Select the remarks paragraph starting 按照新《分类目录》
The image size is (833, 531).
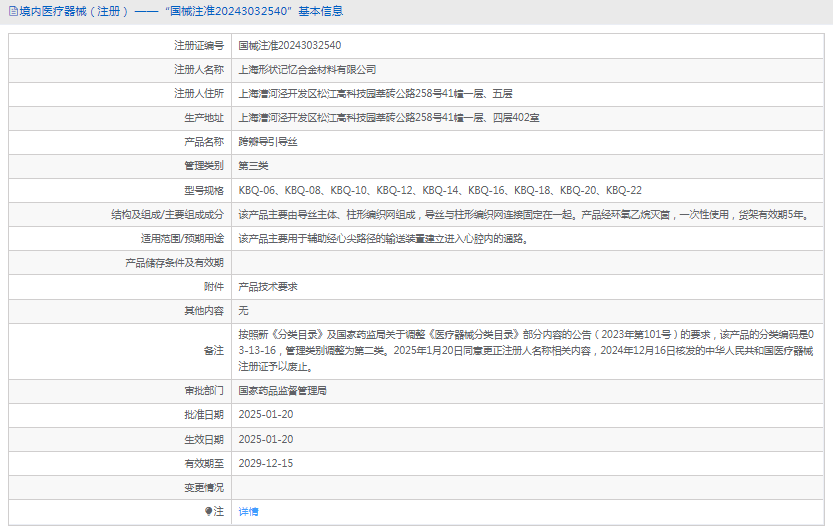click(x=526, y=350)
